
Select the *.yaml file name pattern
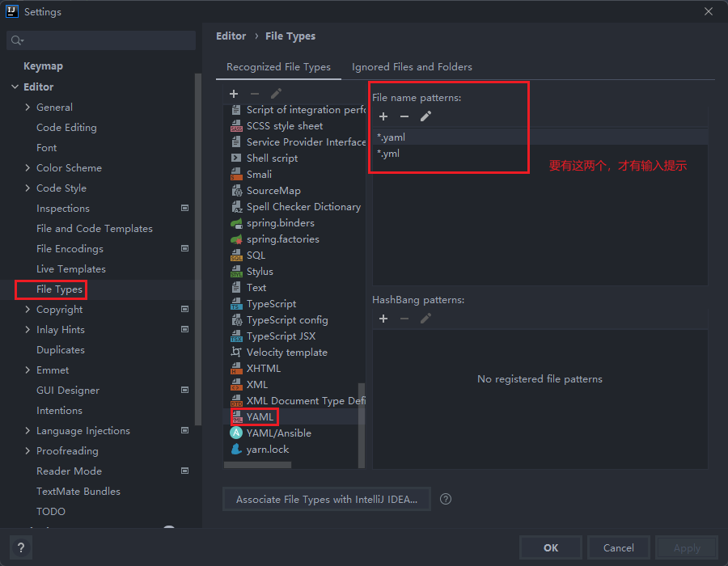pyautogui.click(x=540, y=137)
